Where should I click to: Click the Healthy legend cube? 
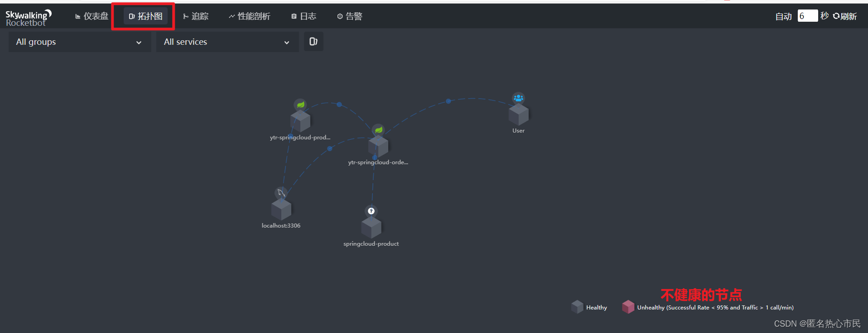pos(577,307)
